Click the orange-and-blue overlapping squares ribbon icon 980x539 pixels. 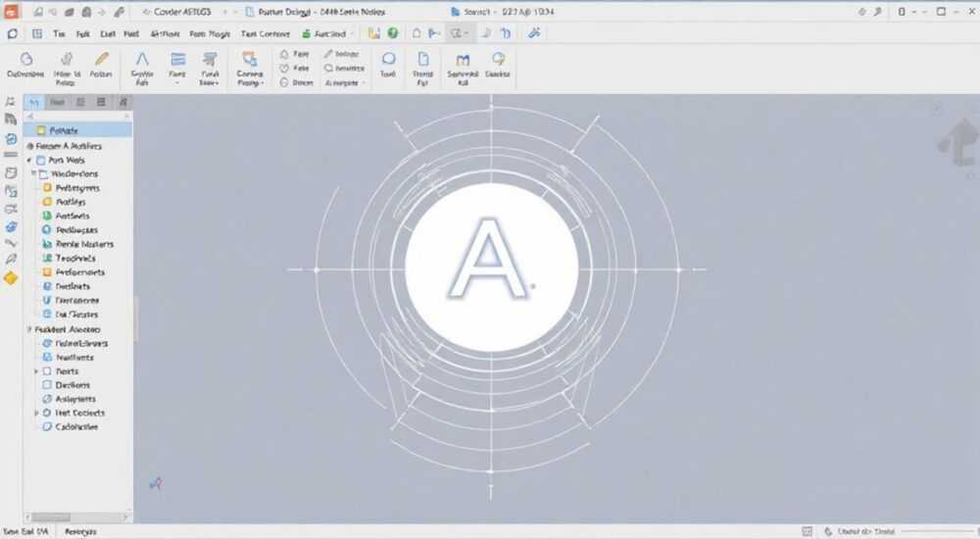click(x=250, y=59)
